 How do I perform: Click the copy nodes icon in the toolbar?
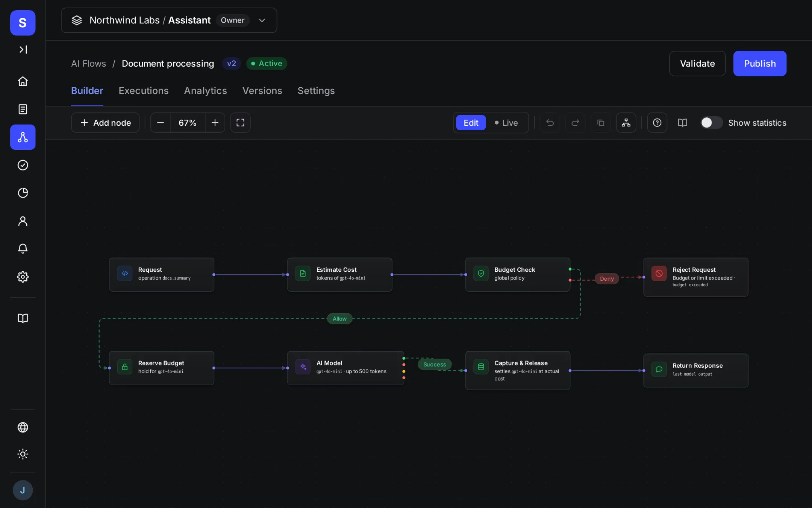(x=601, y=123)
